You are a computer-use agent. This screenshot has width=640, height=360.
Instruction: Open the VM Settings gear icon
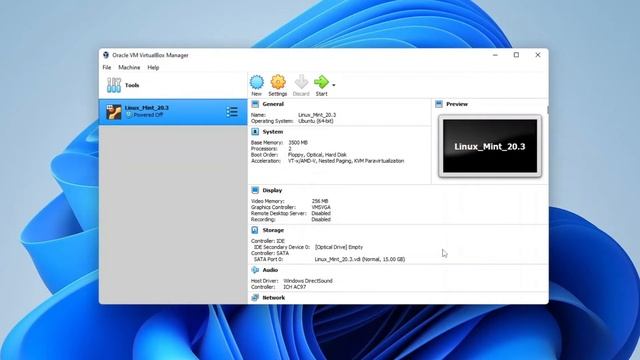tap(278, 82)
